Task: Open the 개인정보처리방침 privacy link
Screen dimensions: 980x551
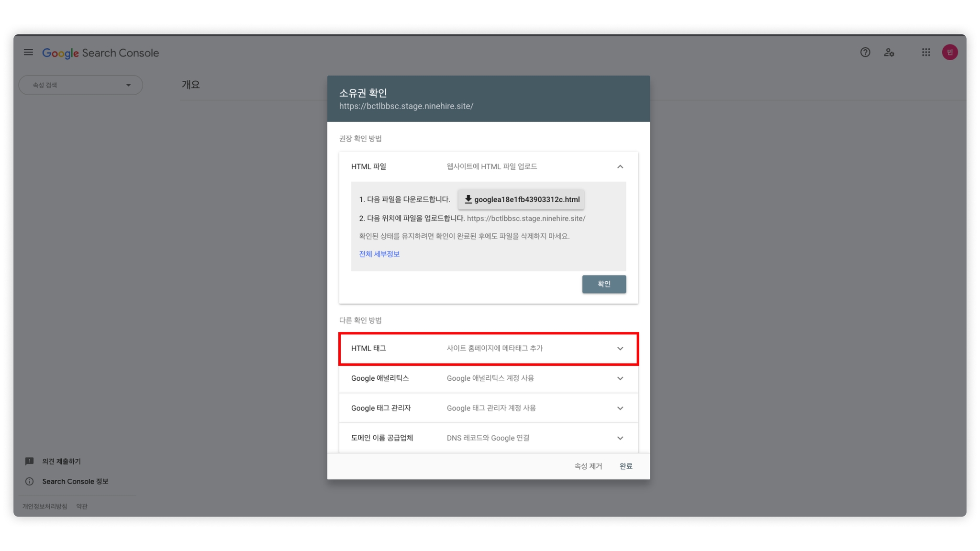Action: pos(45,506)
